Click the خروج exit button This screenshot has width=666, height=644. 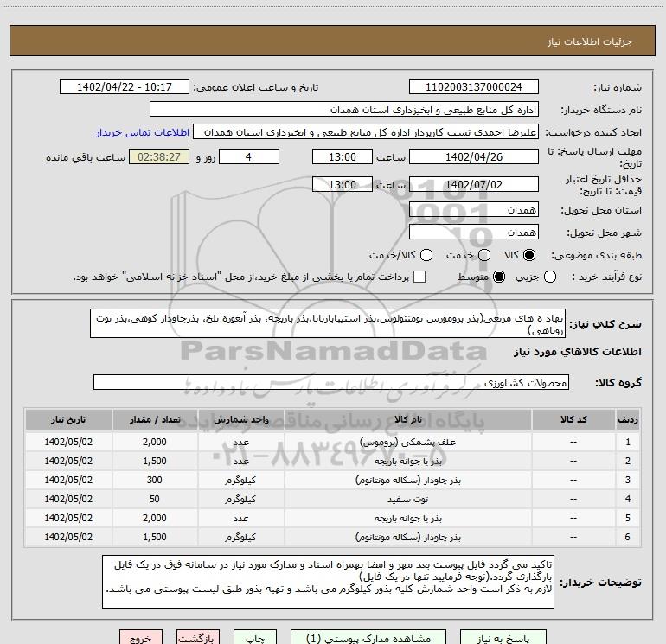(x=141, y=638)
